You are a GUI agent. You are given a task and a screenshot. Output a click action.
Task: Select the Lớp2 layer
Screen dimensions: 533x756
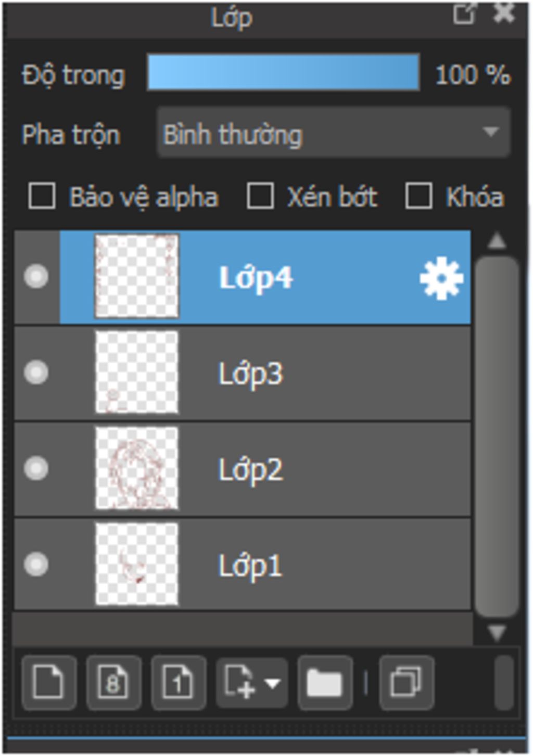[243, 469]
